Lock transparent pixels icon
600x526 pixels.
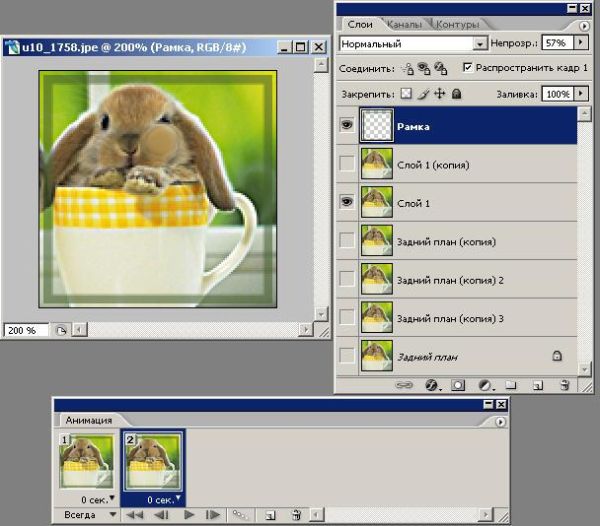point(406,93)
